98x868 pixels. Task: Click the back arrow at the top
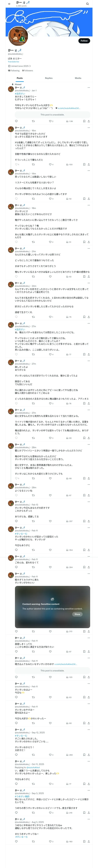click(x=9, y=4)
